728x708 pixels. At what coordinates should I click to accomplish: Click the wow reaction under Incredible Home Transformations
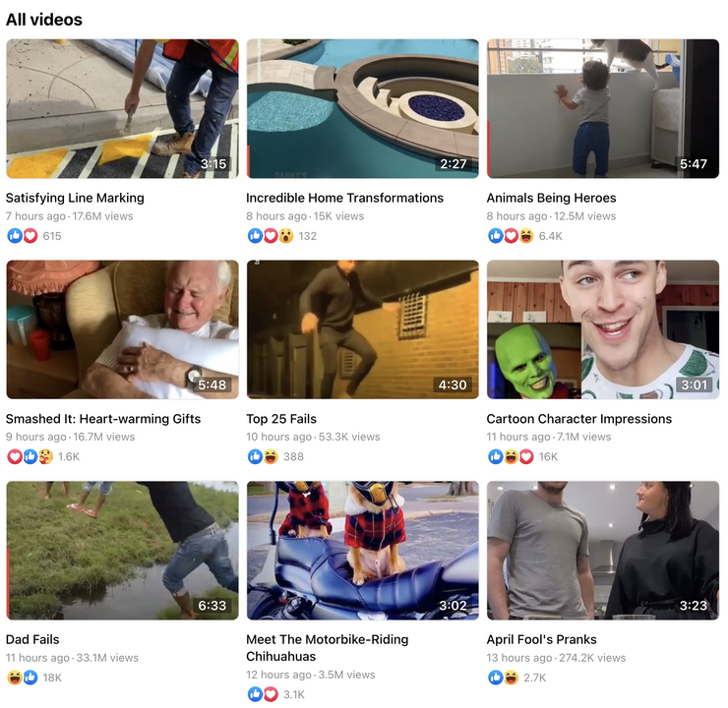(x=286, y=236)
